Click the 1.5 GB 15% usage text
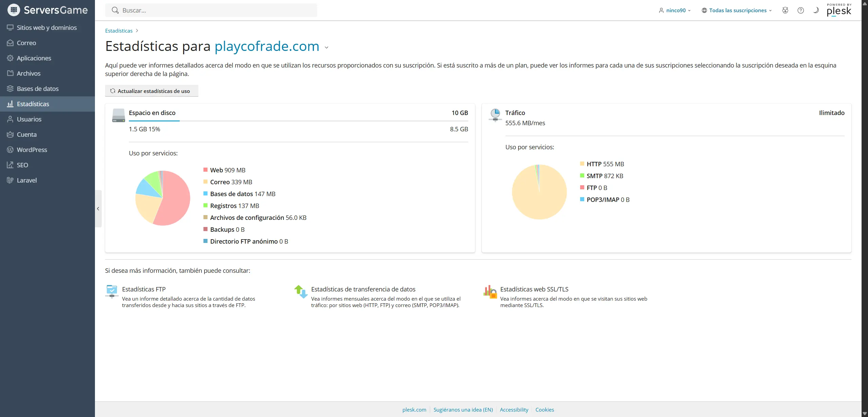 point(144,129)
